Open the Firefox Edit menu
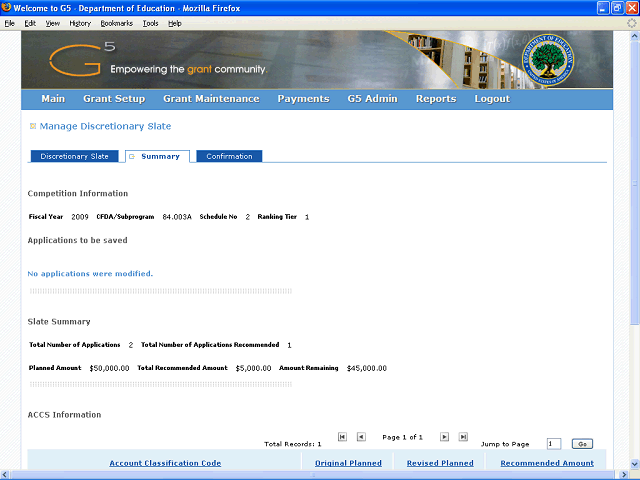640x480 pixels. 30,23
